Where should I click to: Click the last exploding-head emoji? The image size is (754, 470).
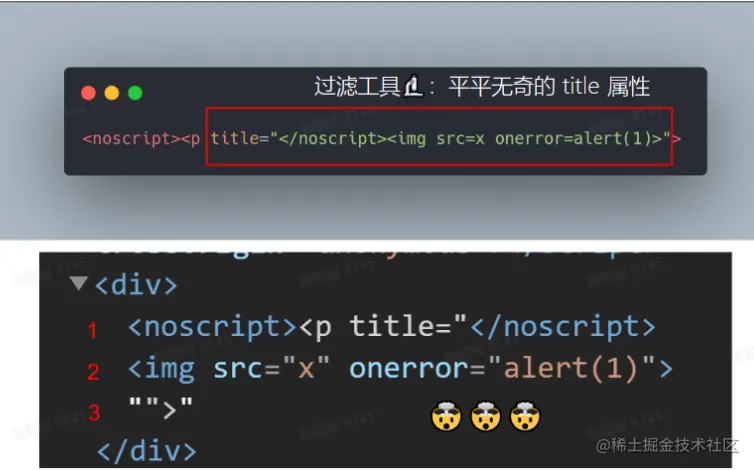(x=525, y=416)
